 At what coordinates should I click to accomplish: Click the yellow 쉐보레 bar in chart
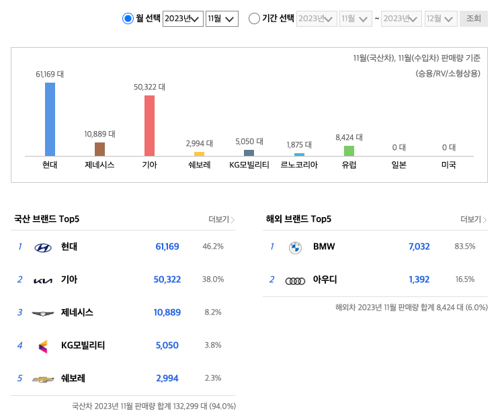200,155
